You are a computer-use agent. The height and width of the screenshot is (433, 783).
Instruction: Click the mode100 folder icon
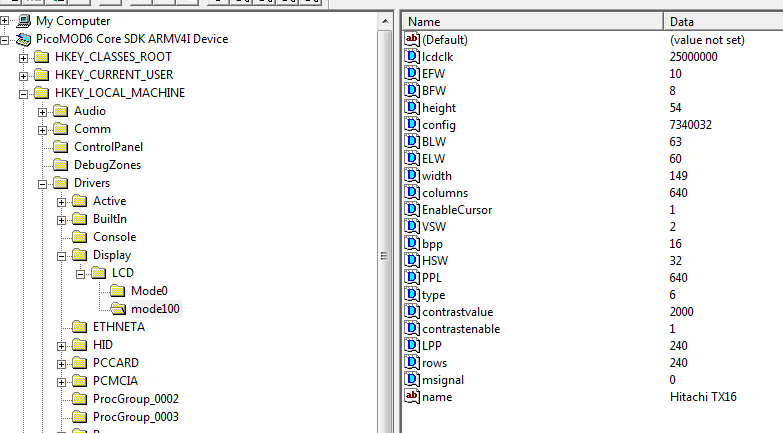(119, 309)
